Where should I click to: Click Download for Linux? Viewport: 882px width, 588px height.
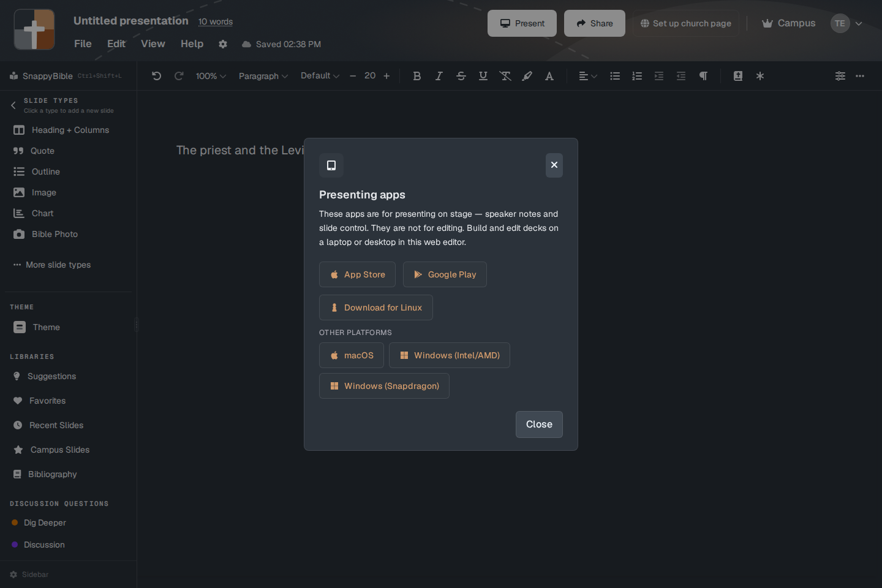coord(376,307)
